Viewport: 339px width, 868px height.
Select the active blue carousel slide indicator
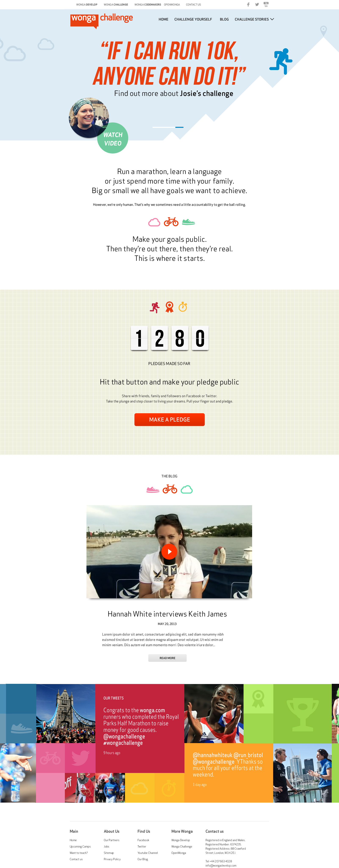179,127
